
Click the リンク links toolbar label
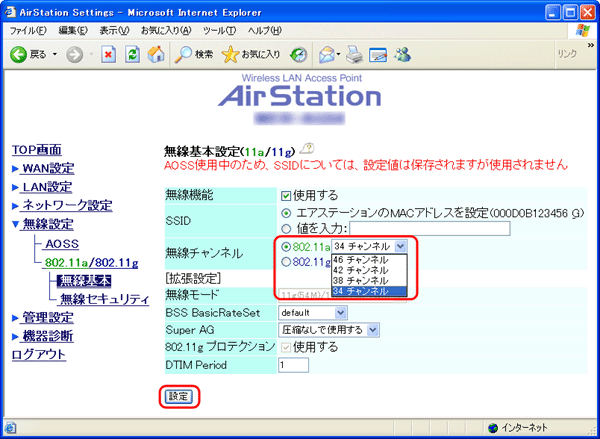[x=567, y=55]
